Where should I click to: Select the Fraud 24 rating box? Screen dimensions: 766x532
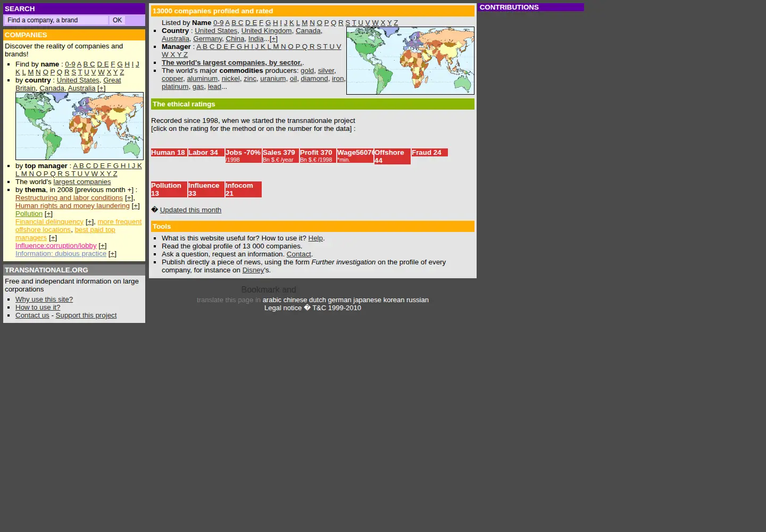[429, 153]
